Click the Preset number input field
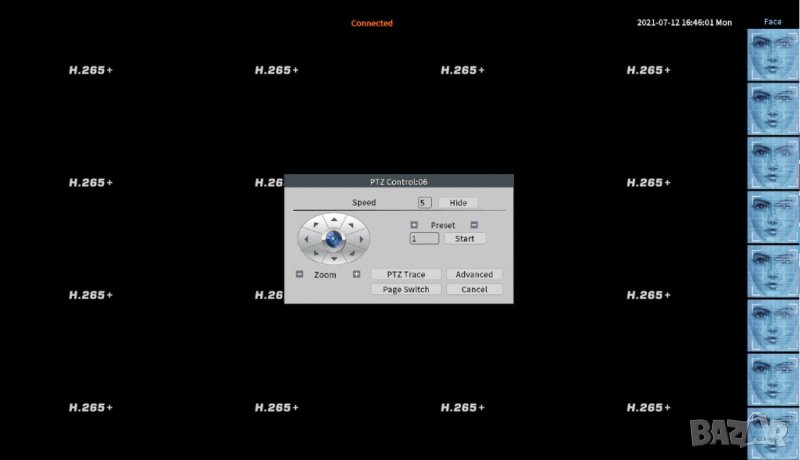This screenshot has width=800, height=460. click(x=424, y=239)
